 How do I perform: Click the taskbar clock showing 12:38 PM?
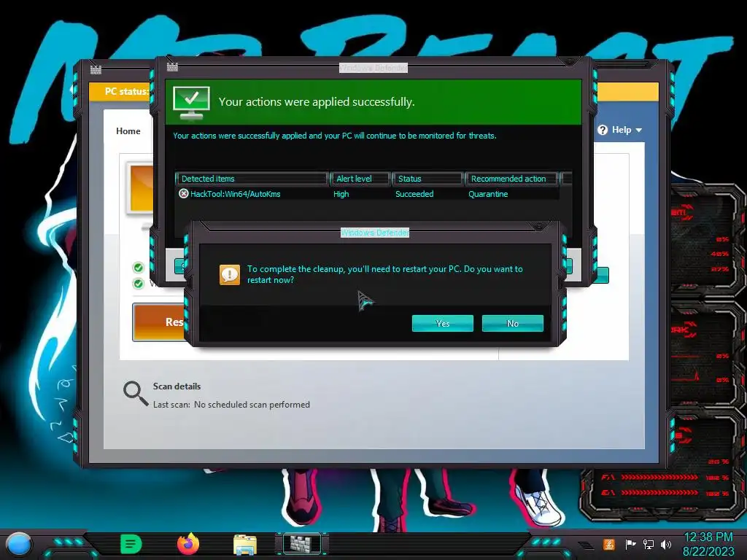(708, 544)
